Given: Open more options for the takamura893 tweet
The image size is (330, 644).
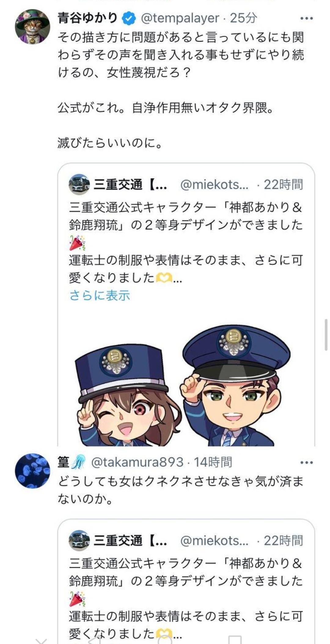Looking at the screenshot, I should pyautogui.click(x=306, y=463).
